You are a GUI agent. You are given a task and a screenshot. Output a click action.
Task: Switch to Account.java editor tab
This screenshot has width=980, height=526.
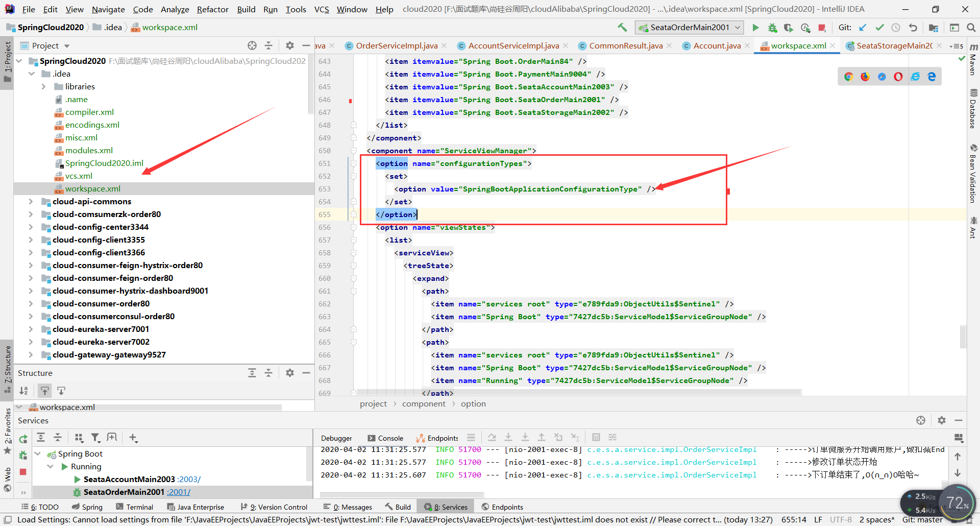[717, 45]
